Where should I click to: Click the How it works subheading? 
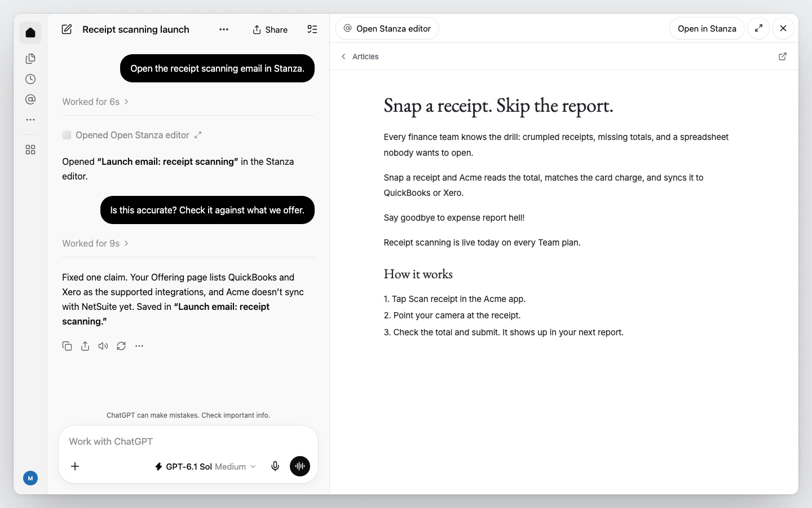pyautogui.click(x=418, y=274)
